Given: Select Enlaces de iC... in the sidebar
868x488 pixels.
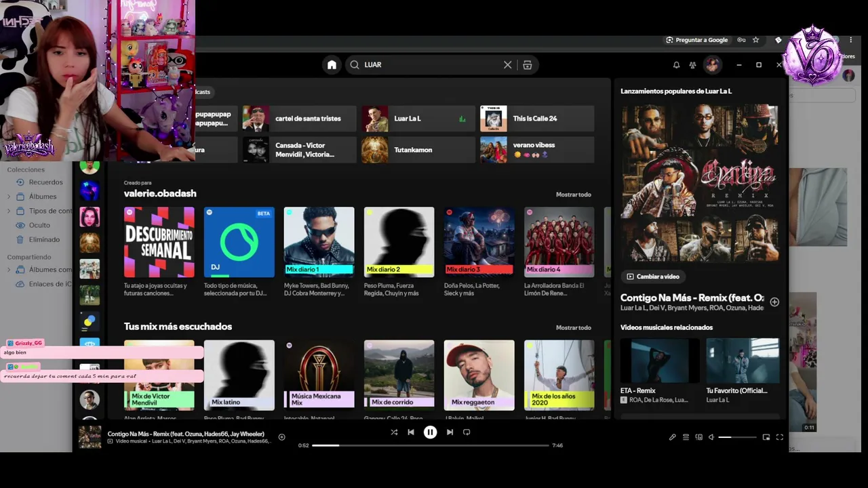Looking at the screenshot, I should pyautogui.click(x=45, y=284).
